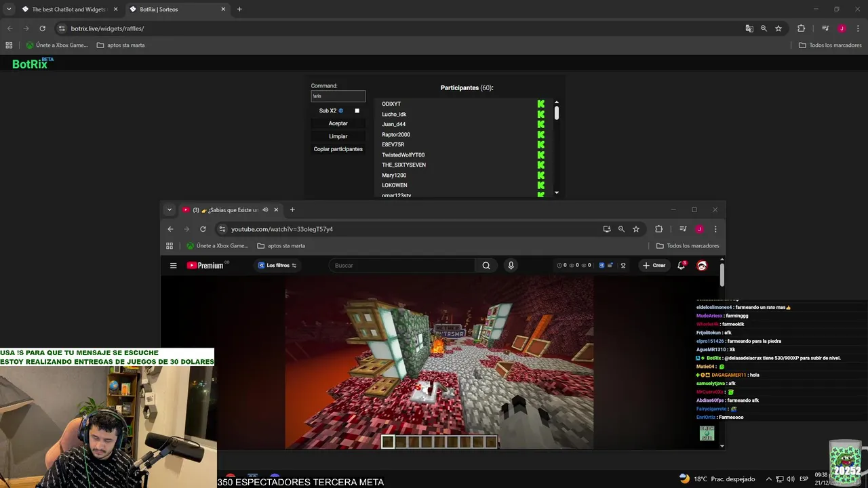The width and height of the screenshot is (868, 488).
Task: Open YouTube hamburger guide menu
Action: coord(173,266)
